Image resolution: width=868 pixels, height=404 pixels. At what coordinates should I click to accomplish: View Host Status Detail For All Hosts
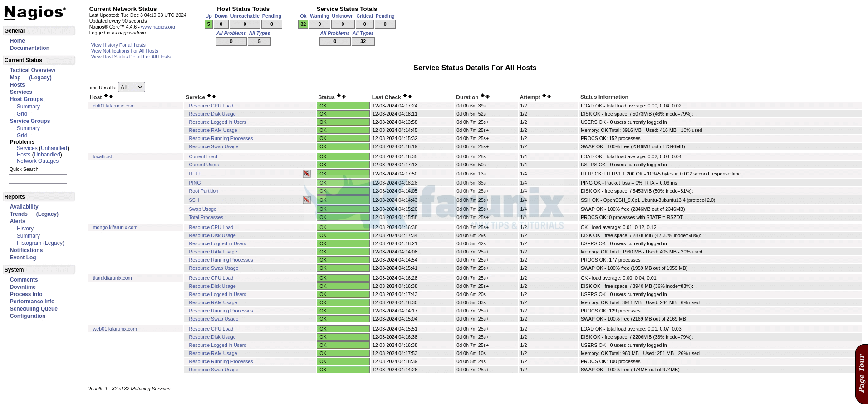point(131,57)
